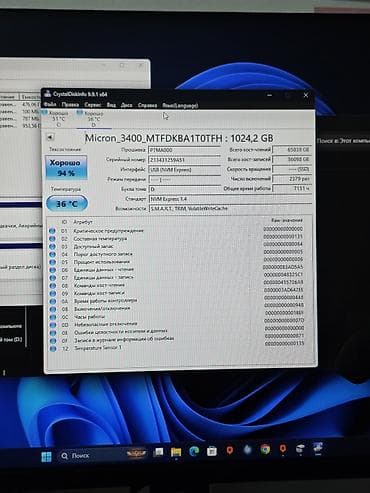This screenshot has width=370, height=493.
Task: Click the firmware field P7MA000
Action: point(184,150)
